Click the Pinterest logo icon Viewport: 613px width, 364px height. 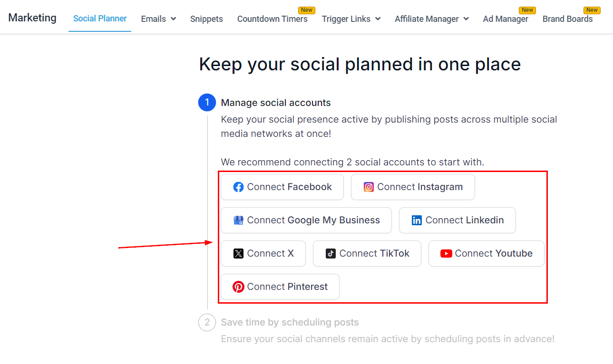coord(238,287)
